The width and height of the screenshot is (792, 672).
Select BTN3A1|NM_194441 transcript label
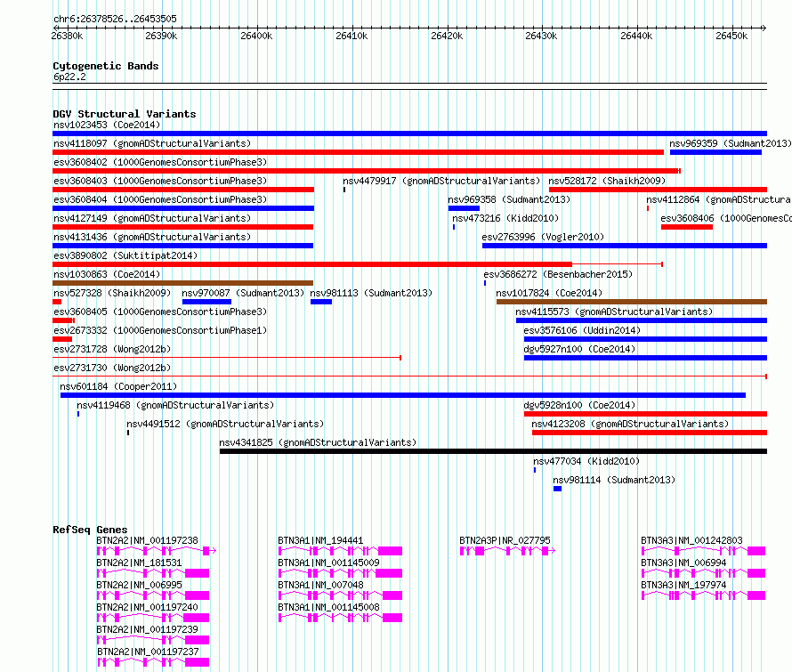[x=320, y=540]
